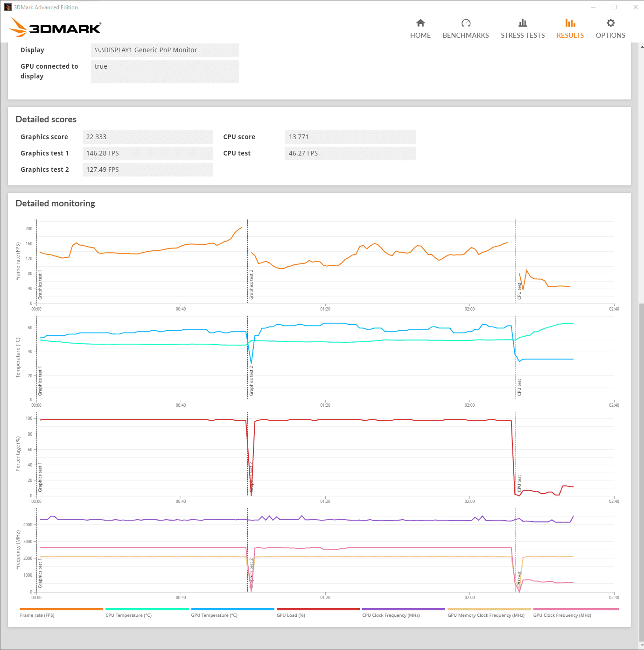Click the GPU Clock Frequency (MHz) legend label
This screenshot has width=644, height=650.
[562, 615]
